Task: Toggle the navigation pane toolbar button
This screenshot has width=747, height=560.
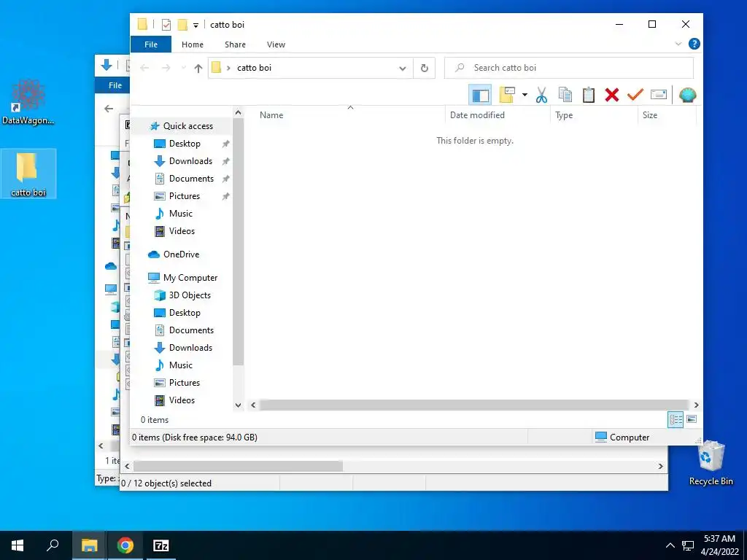Action: [x=480, y=96]
